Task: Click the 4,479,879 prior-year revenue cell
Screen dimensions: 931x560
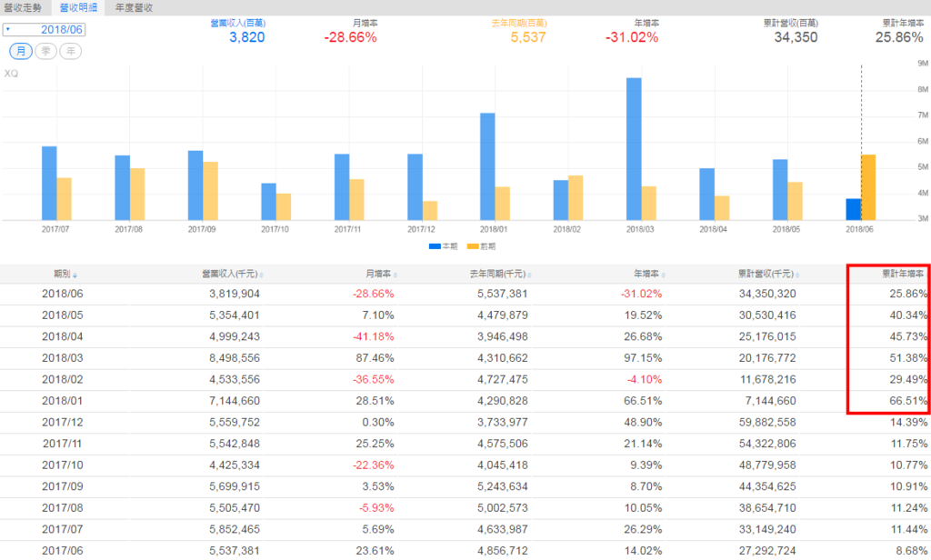Action: (x=502, y=315)
